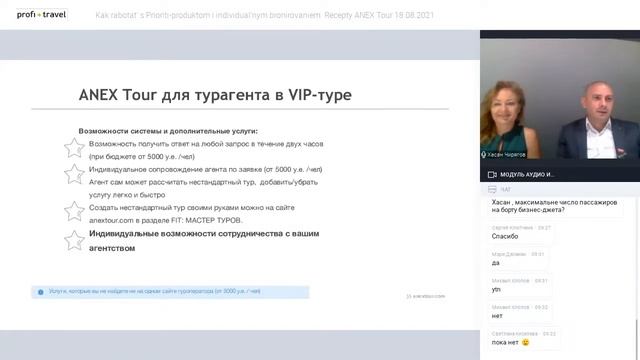Select the star bullet beside 'Возможность получить ответ'

coord(74,148)
